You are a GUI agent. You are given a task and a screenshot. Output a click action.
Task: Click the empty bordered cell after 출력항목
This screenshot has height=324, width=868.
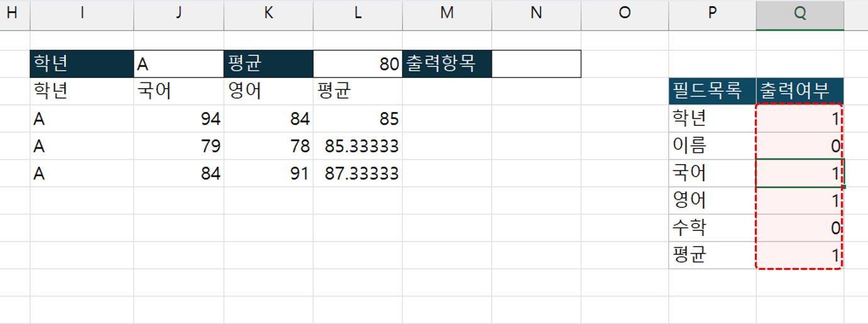pos(536,64)
